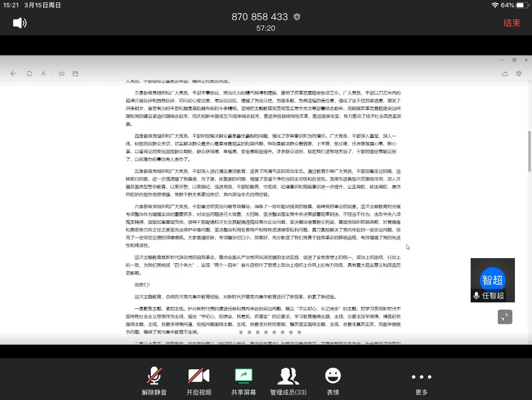Tap the speaker icon at top left
The image size is (532, 400).
[x=19, y=23]
